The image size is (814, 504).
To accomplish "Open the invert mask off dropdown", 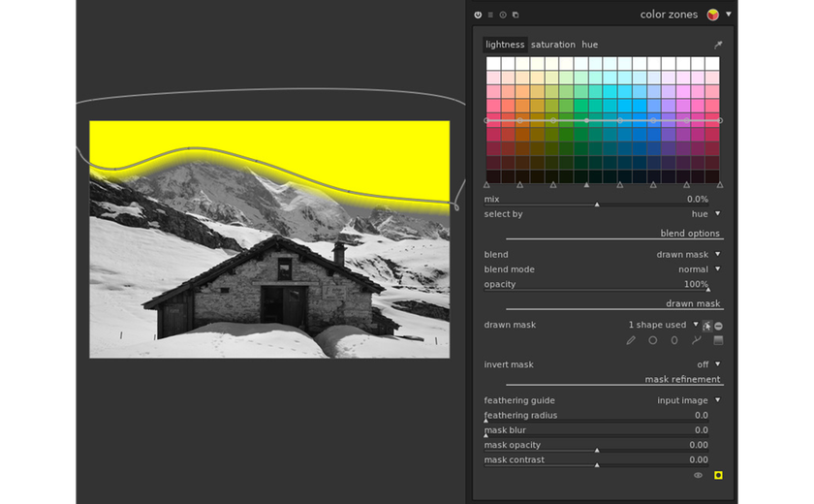I will [x=709, y=364].
